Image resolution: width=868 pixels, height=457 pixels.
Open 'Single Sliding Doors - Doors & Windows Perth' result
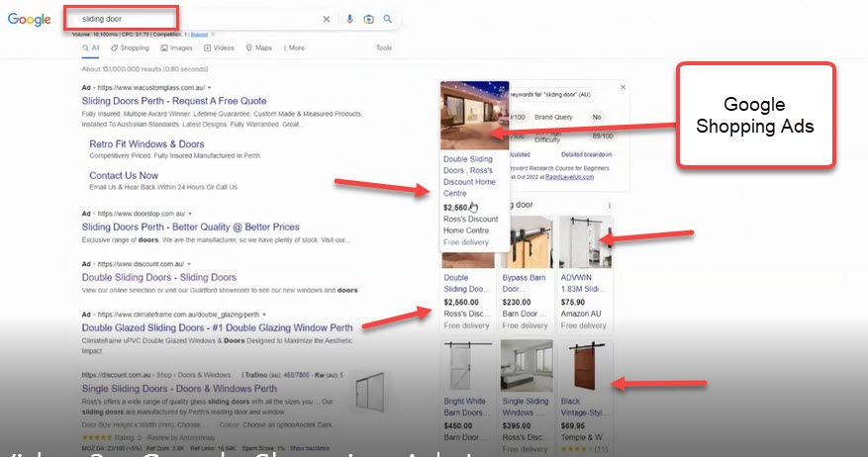click(179, 389)
